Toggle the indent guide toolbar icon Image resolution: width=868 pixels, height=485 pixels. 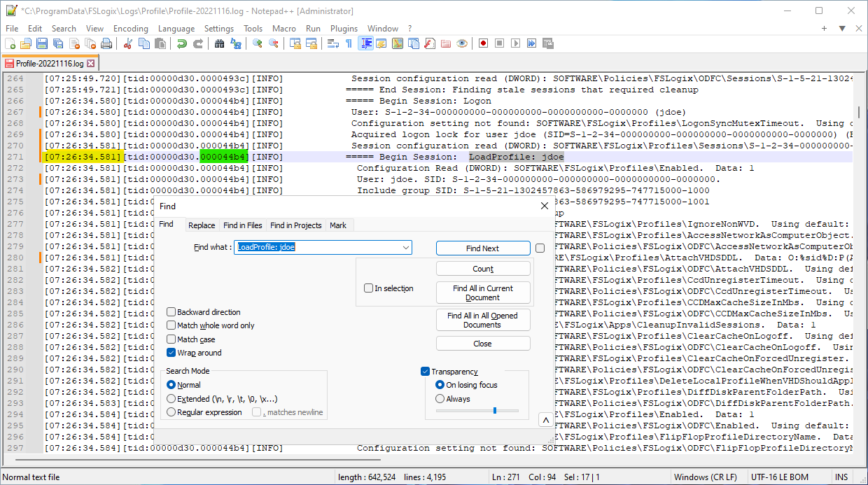365,43
